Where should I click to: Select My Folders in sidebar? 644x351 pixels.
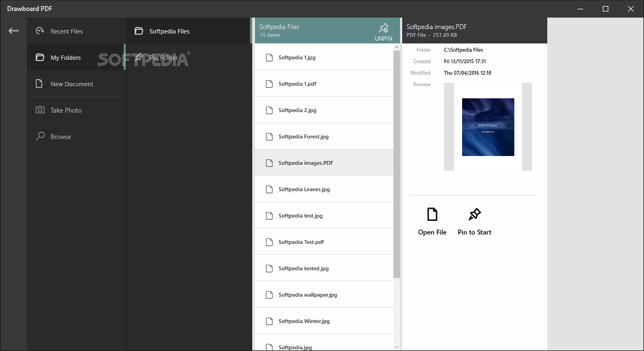coord(76,58)
